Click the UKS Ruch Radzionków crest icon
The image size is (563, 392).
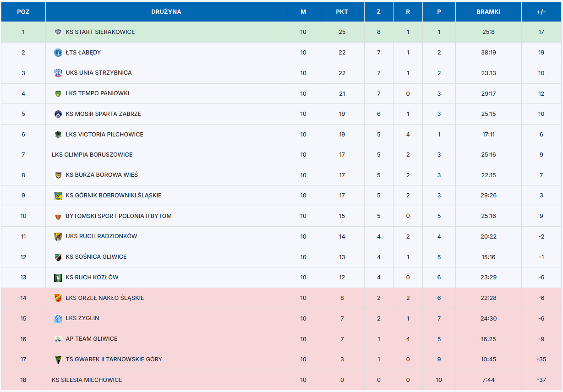click(58, 236)
